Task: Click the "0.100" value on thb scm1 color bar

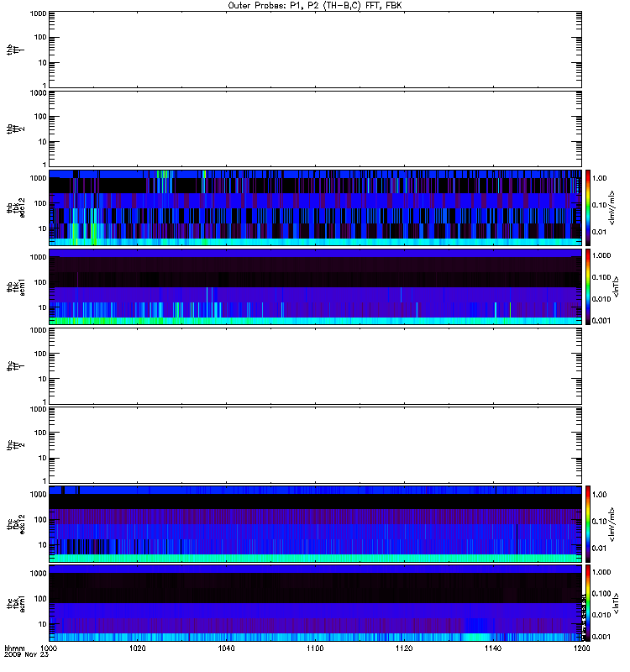Action: pyautogui.click(x=601, y=277)
